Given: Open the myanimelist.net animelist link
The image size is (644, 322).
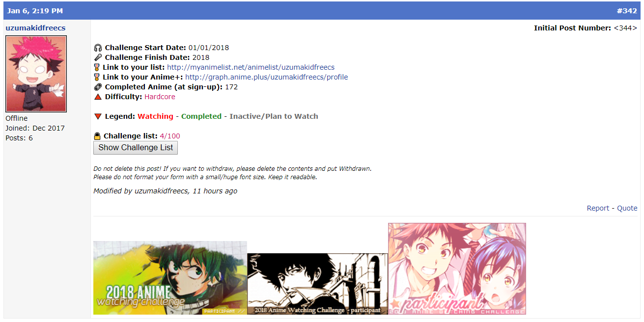Looking at the screenshot, I should tap(251, 67).
